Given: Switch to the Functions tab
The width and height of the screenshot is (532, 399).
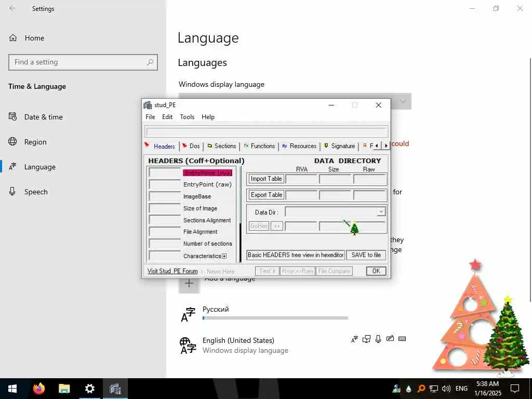Looking at the screenshot, I should tap(260, 146).
